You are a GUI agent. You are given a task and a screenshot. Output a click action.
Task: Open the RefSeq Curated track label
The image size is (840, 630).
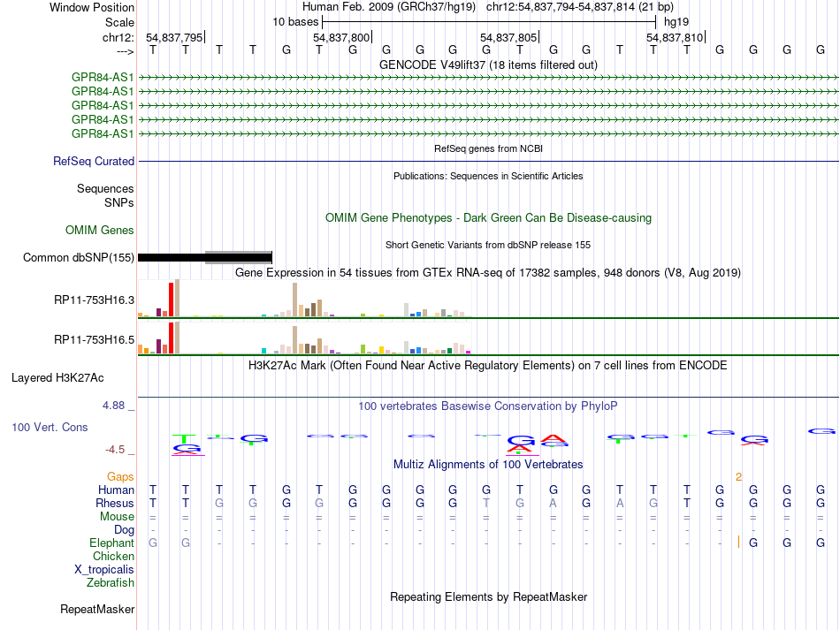(94, 161)
